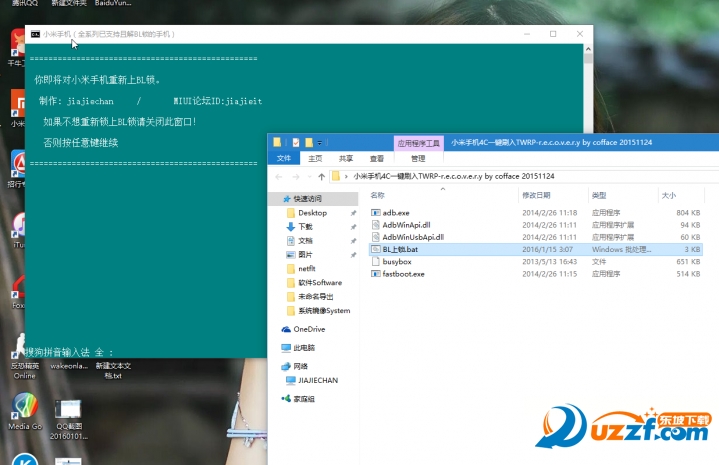Select the orange 小米 desktop shortcut
The width and height of the screenshot is (719, 465).
pos(17,108)
